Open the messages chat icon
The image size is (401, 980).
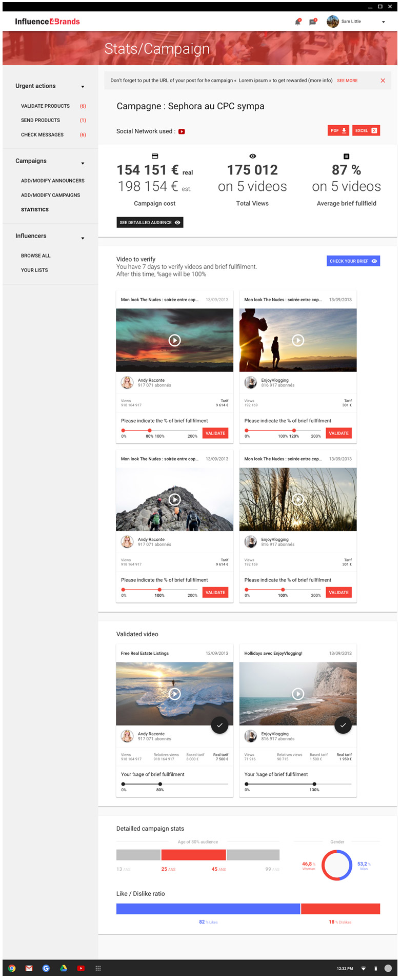click(x=313, y=22)
